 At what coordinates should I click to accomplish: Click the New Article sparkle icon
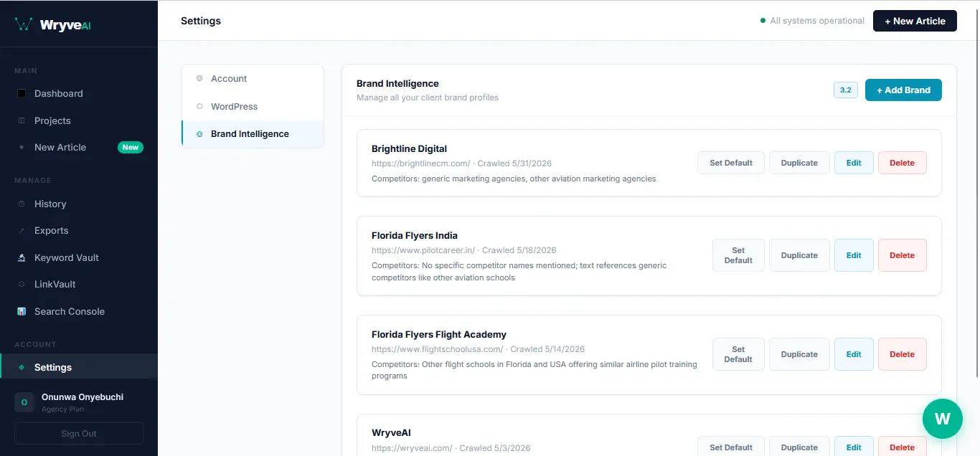pos(22,148)
